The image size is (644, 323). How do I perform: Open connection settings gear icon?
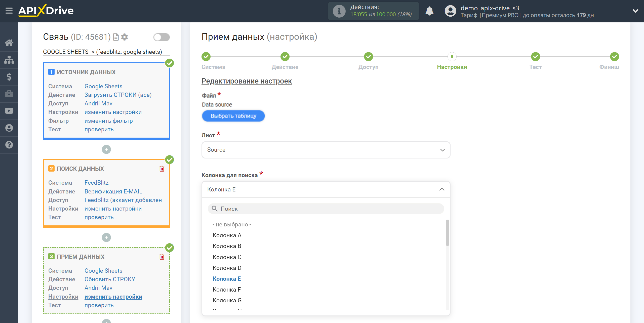point(125,37)
